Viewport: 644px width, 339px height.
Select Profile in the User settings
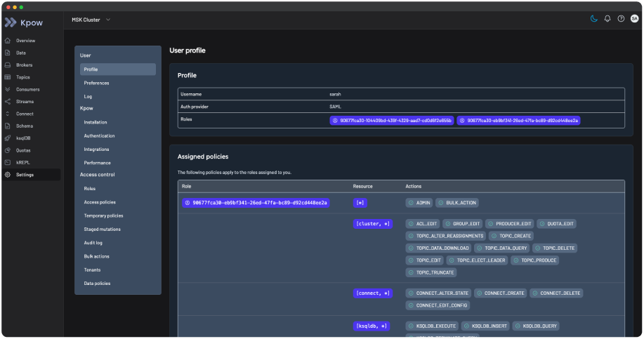point(118,69)
